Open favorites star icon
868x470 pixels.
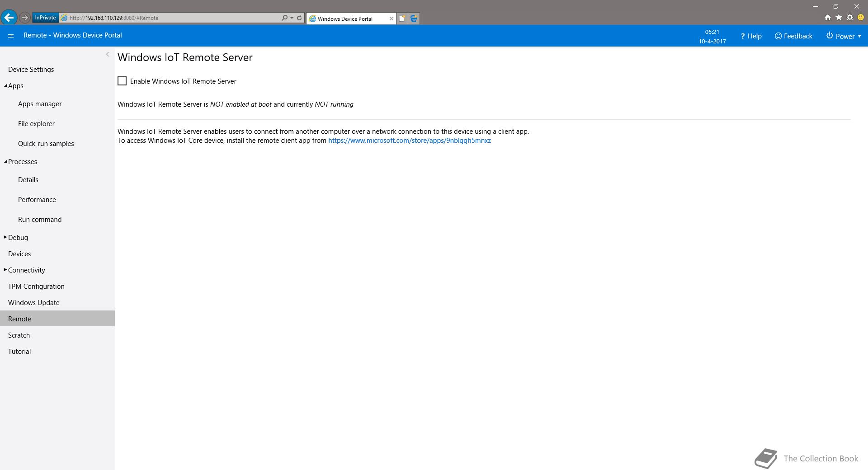(839, 18)
